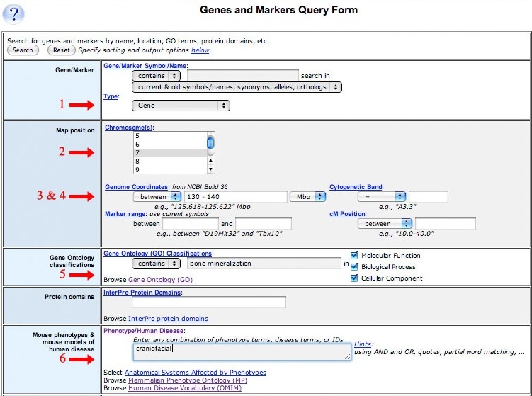The image size is (532, 396).
Task: Open the Type help link
Action: coord(111,96)
